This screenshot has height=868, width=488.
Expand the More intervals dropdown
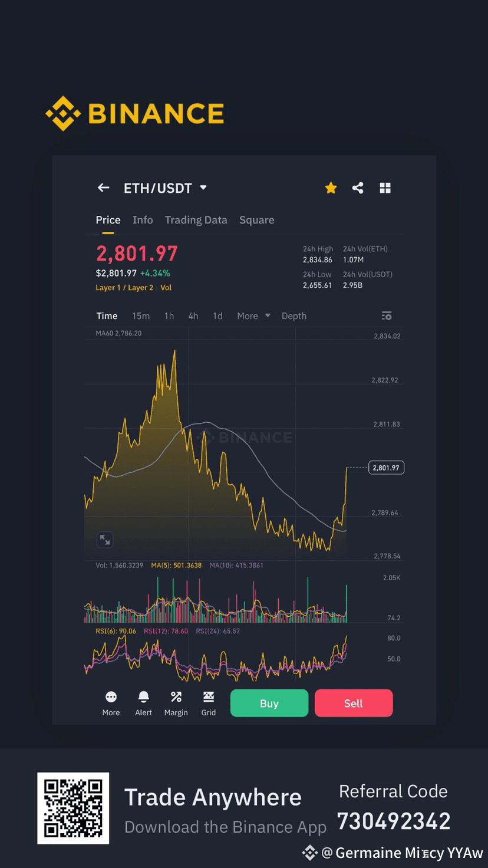point(253,316)
